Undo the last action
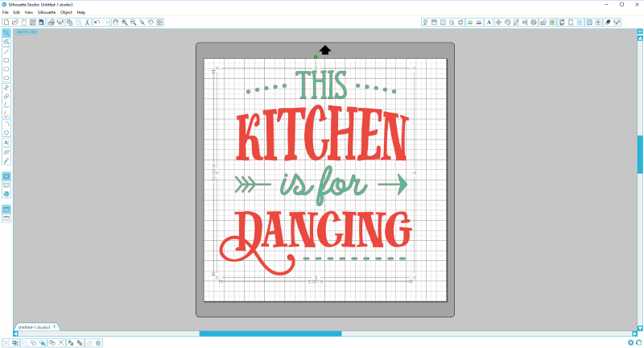This screenshot has width=644, height=348. pyautogui.click(x=97, y=23)
